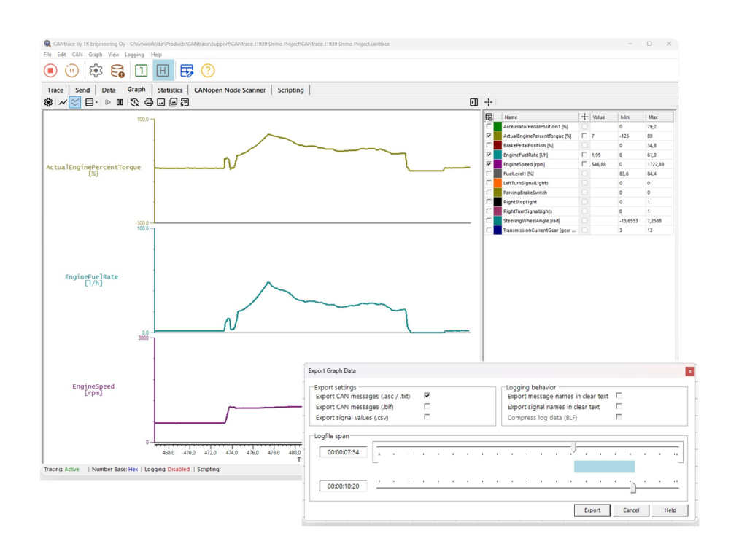
Task: Click the logfile span start slider handle
Action: click(574, 447)
